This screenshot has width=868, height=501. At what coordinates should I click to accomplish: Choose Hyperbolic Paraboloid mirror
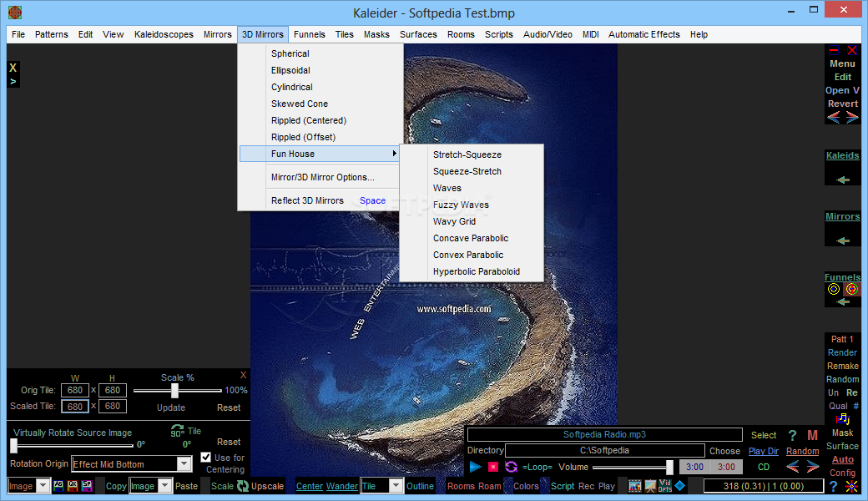pyautogui.click(x=476, y=272)
